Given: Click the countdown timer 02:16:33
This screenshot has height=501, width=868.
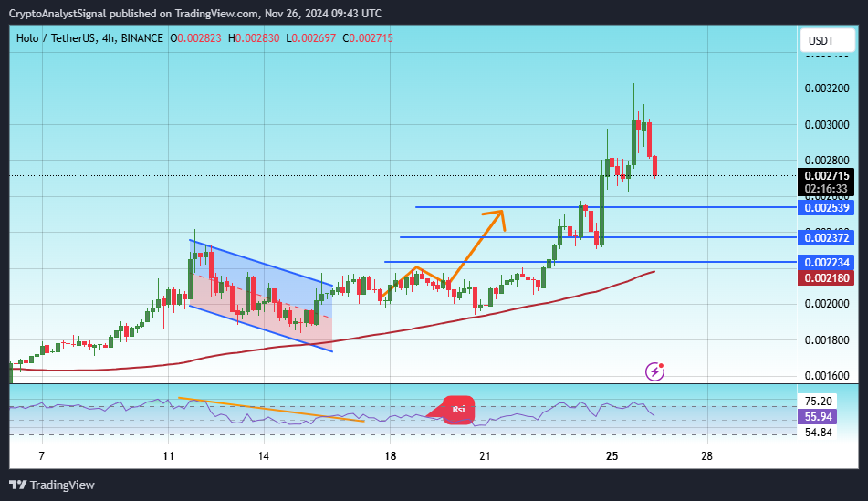Looking at the screenshot, I should point(827,189).
